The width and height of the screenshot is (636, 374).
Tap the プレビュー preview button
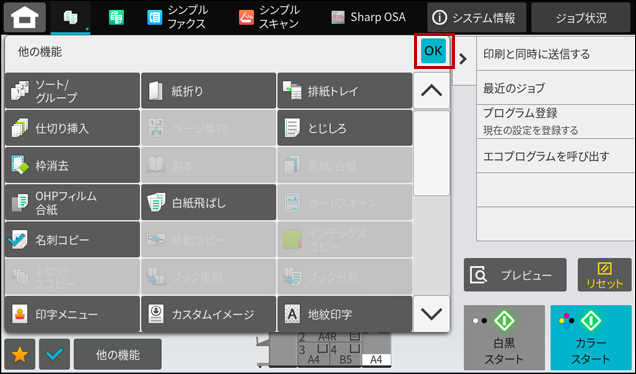pos(515,275)
